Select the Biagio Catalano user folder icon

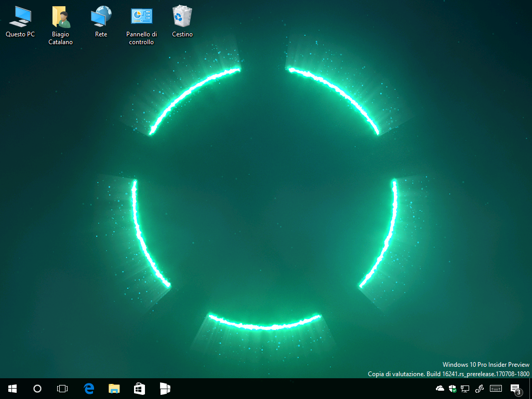tap(60, 25)
